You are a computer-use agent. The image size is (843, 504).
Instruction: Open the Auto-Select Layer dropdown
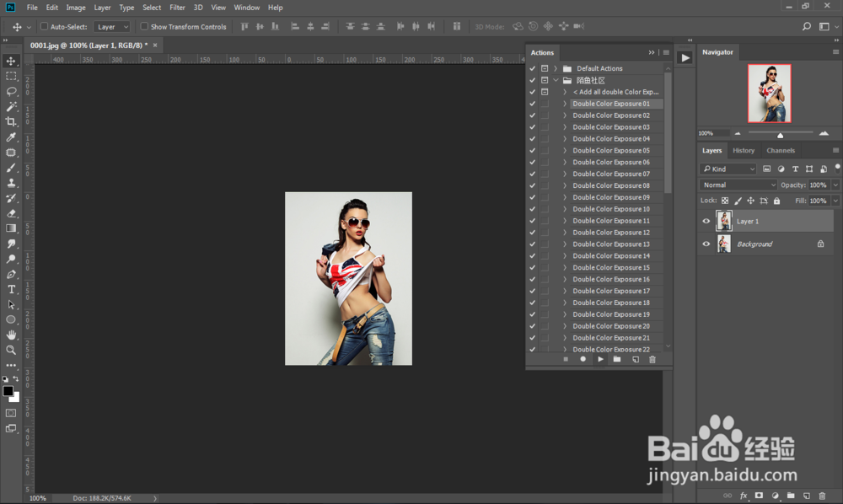[x=112, y=26]
